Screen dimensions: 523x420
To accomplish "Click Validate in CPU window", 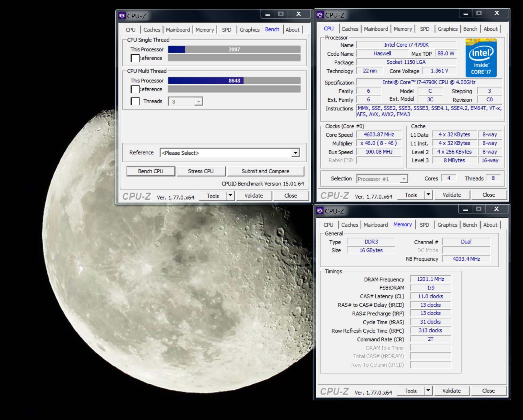I will point(452,195).
